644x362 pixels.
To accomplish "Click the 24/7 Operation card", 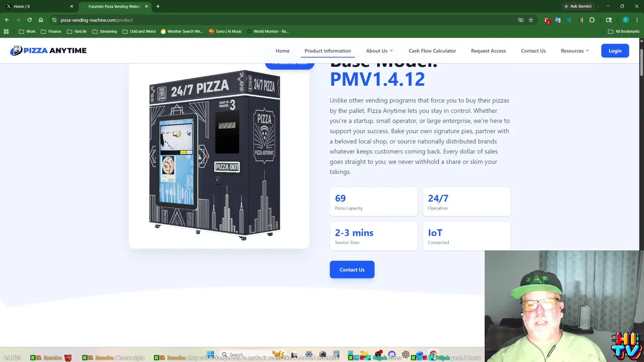I will pos(467,202).
